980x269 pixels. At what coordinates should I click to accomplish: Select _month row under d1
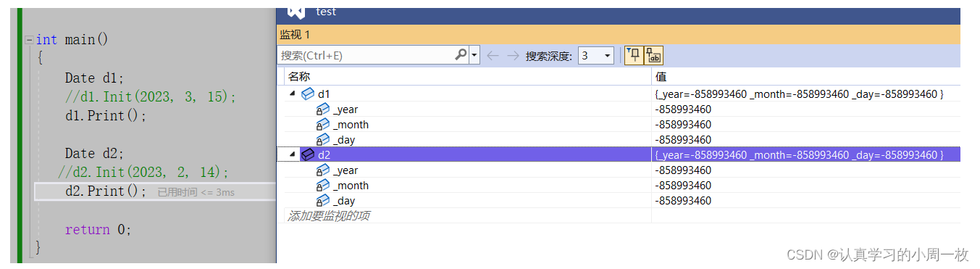351,125
